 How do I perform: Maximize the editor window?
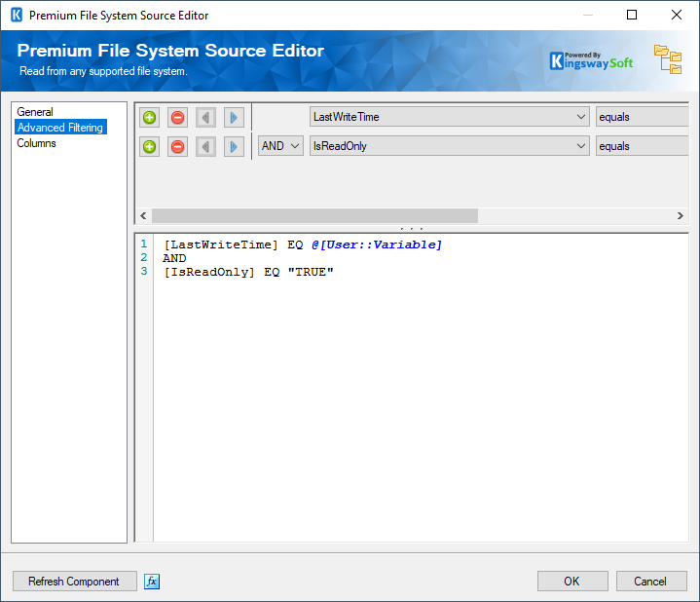[x=632, y=15]
